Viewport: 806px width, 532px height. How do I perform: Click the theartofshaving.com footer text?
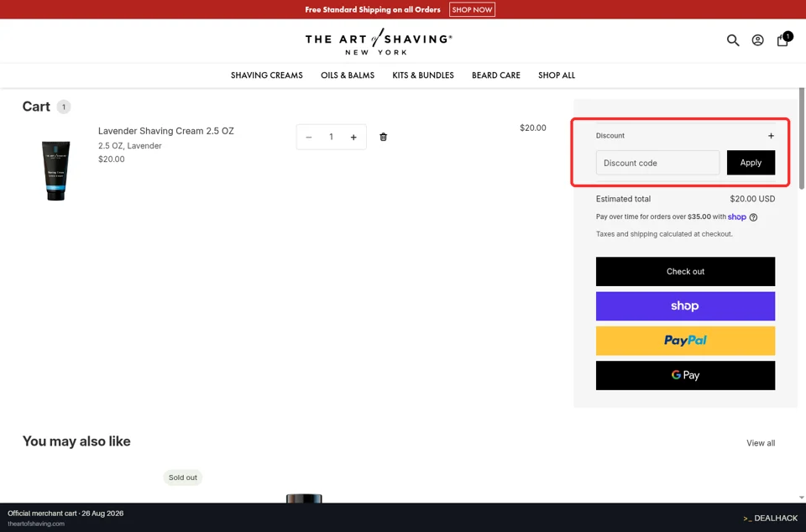[36, 524]
